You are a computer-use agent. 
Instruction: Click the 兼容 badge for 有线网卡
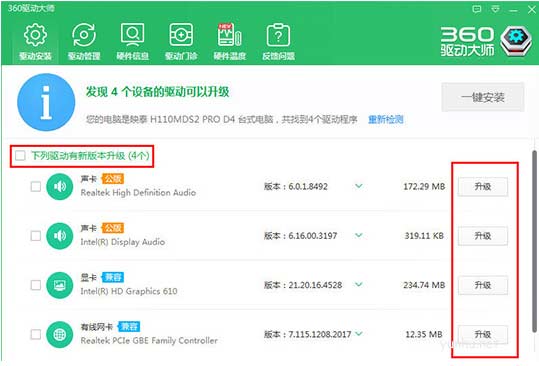[129, 326]
